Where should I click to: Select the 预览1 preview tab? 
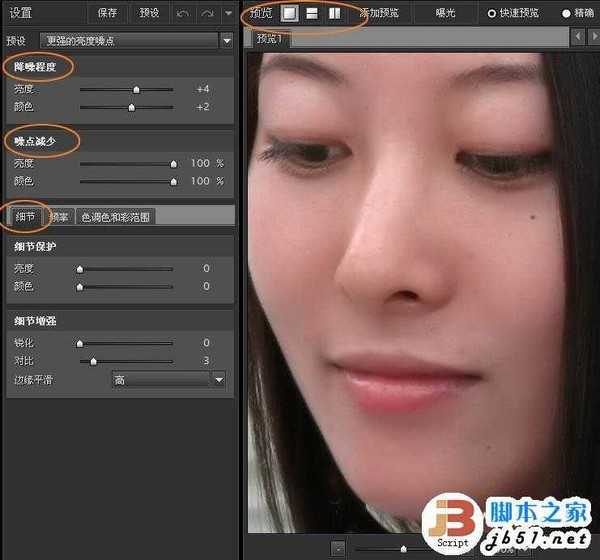[270, 38]
